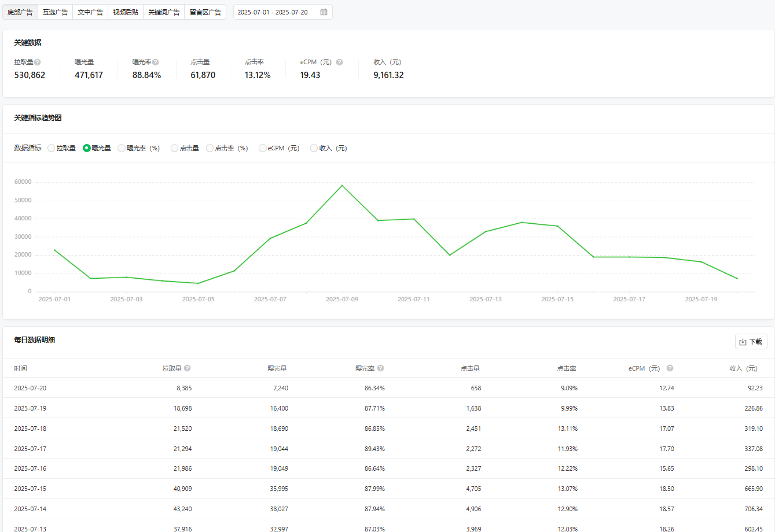The width and height of the screenshot is (775, 532).
Task: Click the 收入 (元) column header
Action: tap(744, 368)
